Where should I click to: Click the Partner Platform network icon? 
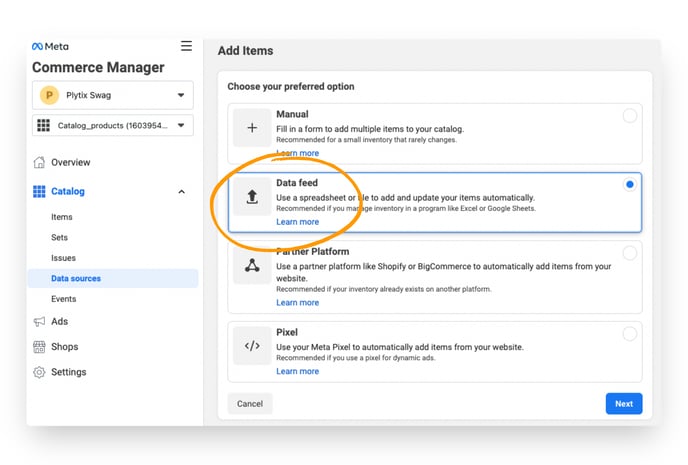tap(252, 265)
